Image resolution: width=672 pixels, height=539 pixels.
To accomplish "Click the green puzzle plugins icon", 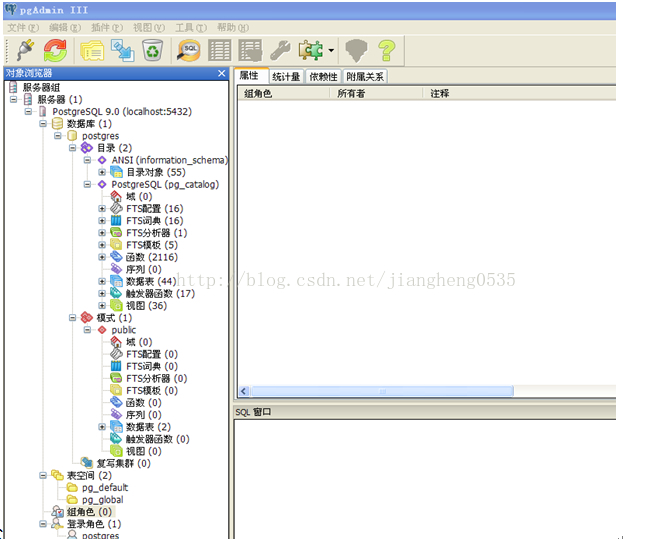I will click(x=311, y=51).
